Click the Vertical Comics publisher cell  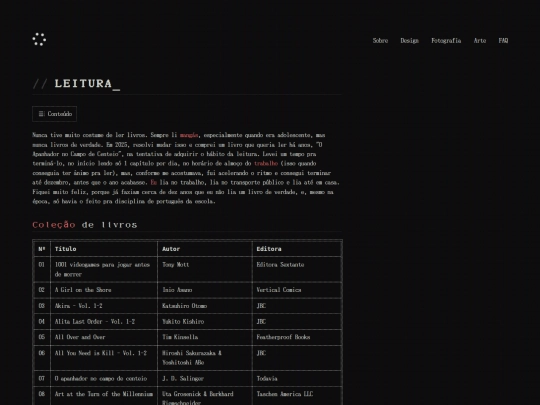click(x=297, y=290)
